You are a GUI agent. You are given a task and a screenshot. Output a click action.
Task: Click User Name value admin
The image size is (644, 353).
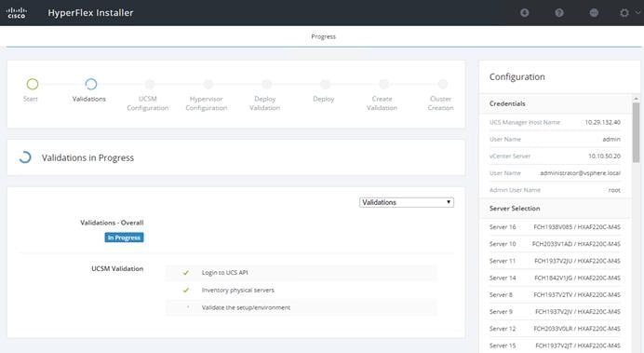coord(611,139)
